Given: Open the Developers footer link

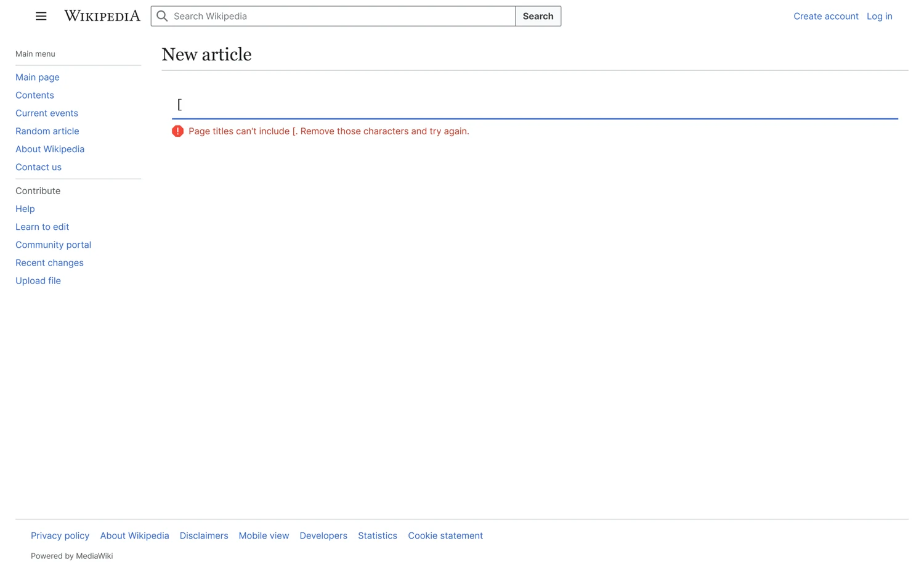Looking at the screenshot, I should [323, 535].
